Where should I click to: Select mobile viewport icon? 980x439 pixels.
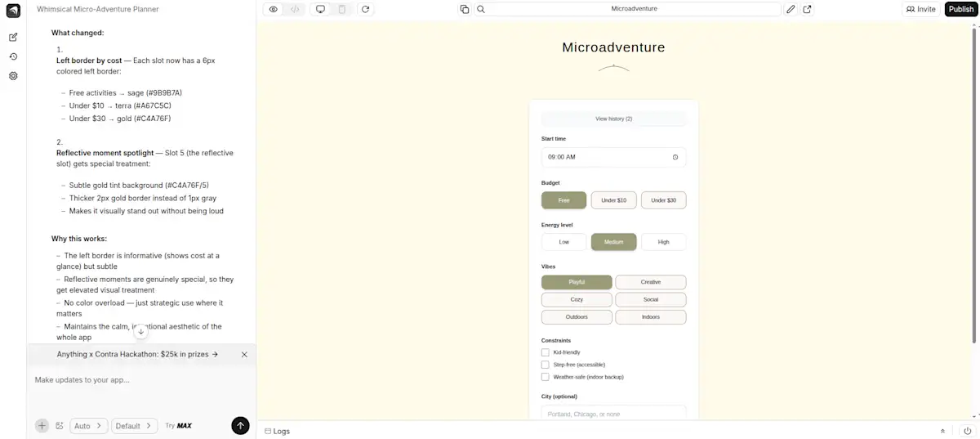[x=341, y=9]
